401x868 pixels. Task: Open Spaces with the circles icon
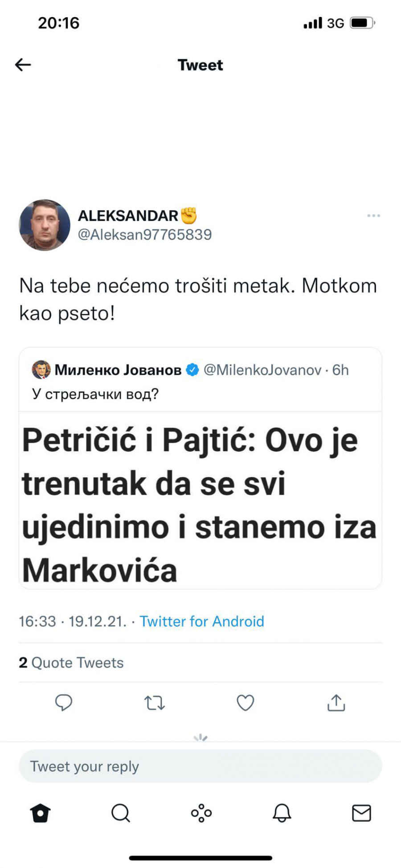[200, 813]
